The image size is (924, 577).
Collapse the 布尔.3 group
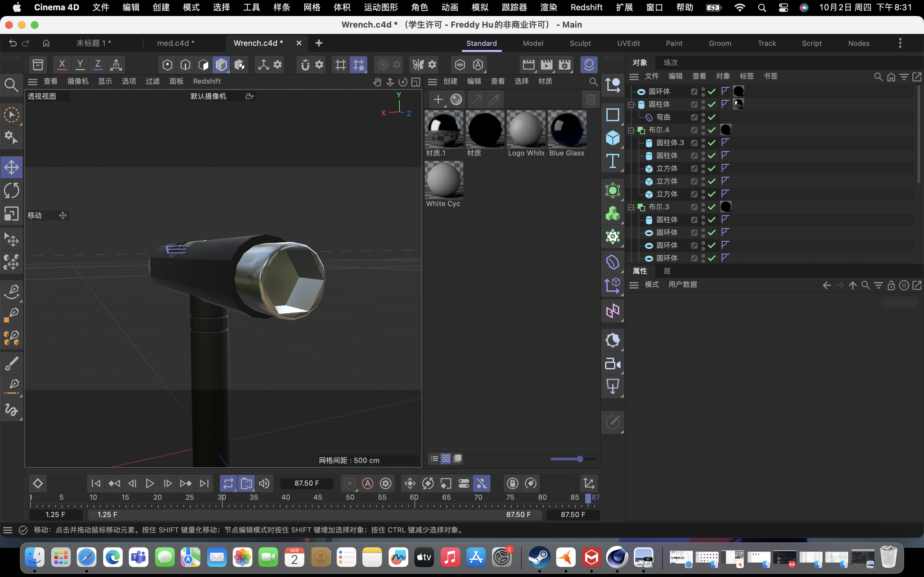(631, 206)
